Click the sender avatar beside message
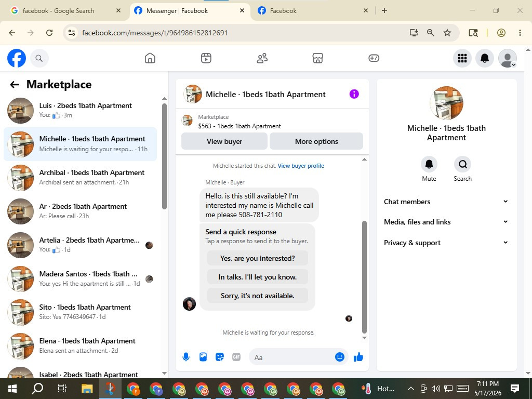This screenshot has height=399, width=532. 189,304
